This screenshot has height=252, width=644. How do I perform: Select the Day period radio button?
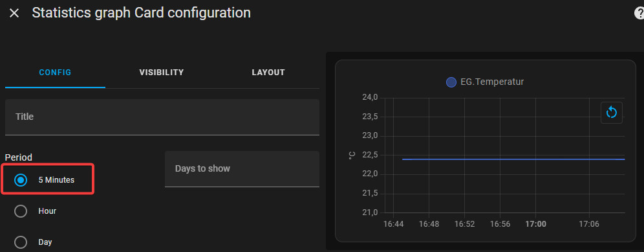coord(21,242)
